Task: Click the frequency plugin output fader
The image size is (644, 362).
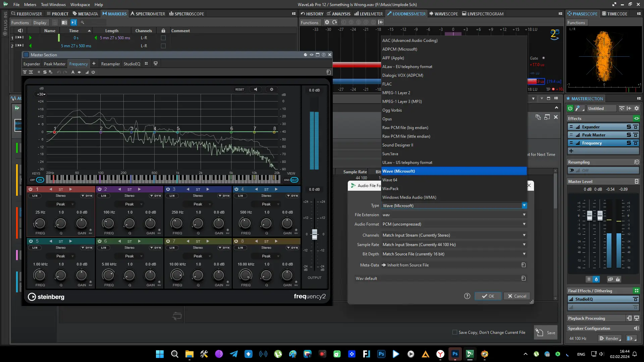Action: pos(314,234)
